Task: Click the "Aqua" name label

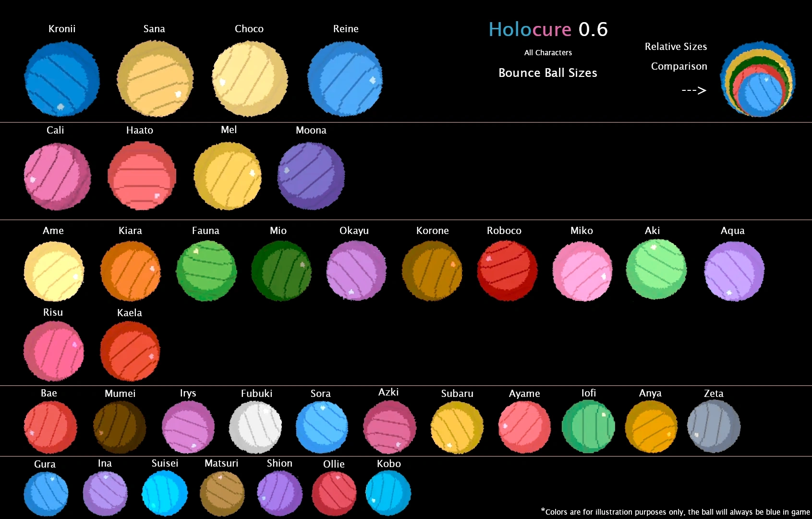Action: (x=733, y=231)
